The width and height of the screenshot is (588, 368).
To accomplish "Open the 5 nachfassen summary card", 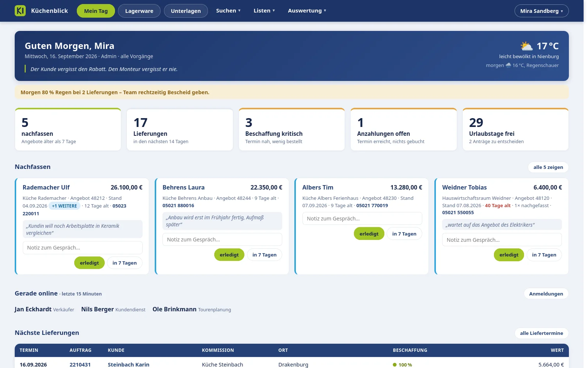I will 68,130.
